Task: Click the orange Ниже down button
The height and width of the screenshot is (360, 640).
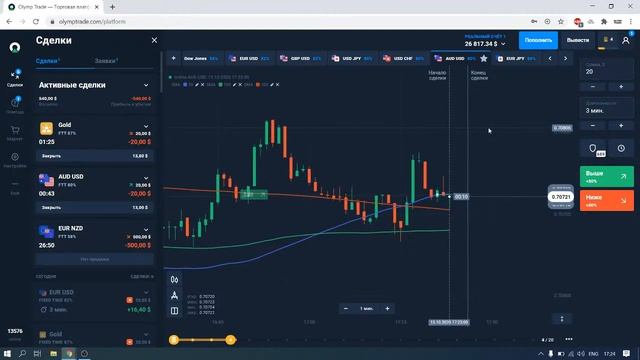Action: [607, 200]
